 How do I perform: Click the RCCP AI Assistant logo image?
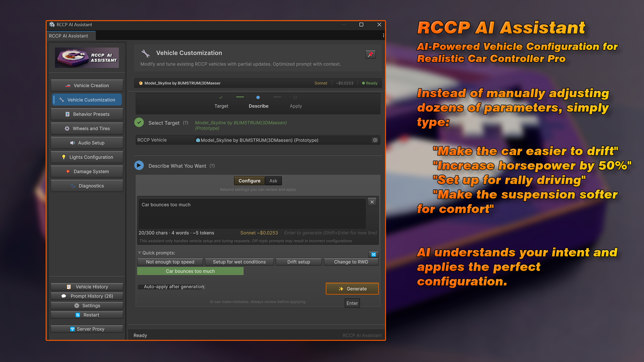87,58
